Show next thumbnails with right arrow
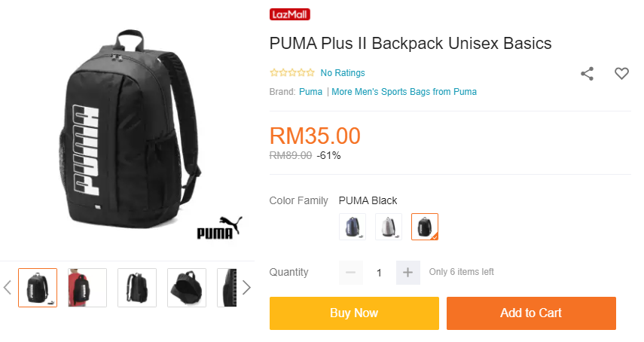Screen dimensions: 644x342 pyautogui.click(x=246, y=288)
